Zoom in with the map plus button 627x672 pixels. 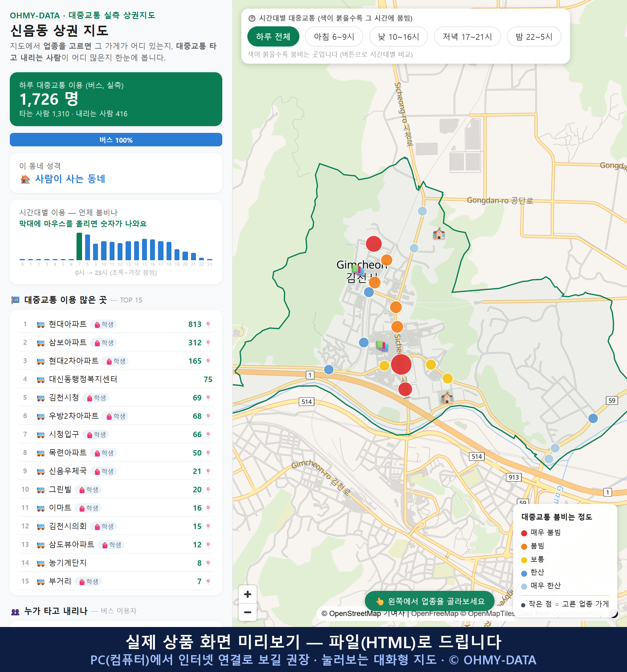247,594
